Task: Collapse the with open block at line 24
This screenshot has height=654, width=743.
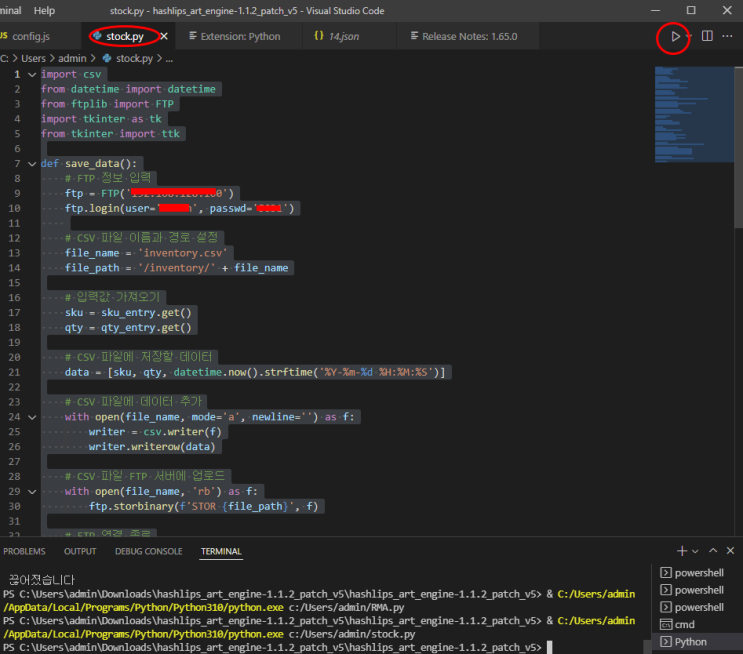Action: tap(32, 417)
